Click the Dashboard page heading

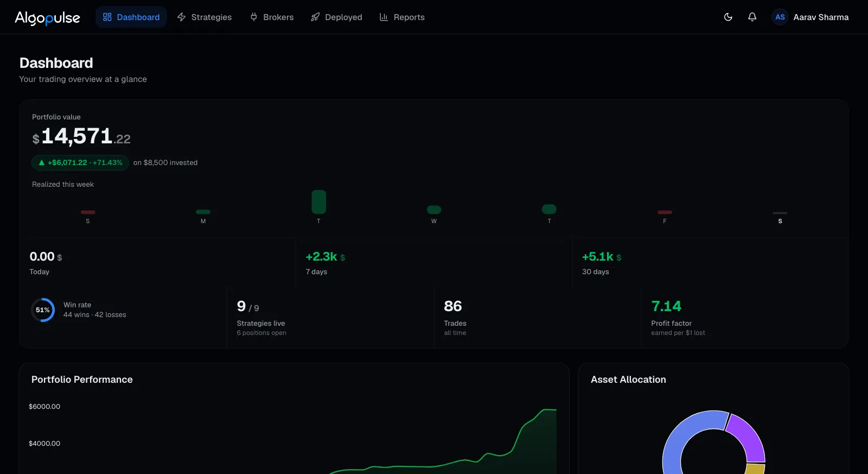coord(56,63)
